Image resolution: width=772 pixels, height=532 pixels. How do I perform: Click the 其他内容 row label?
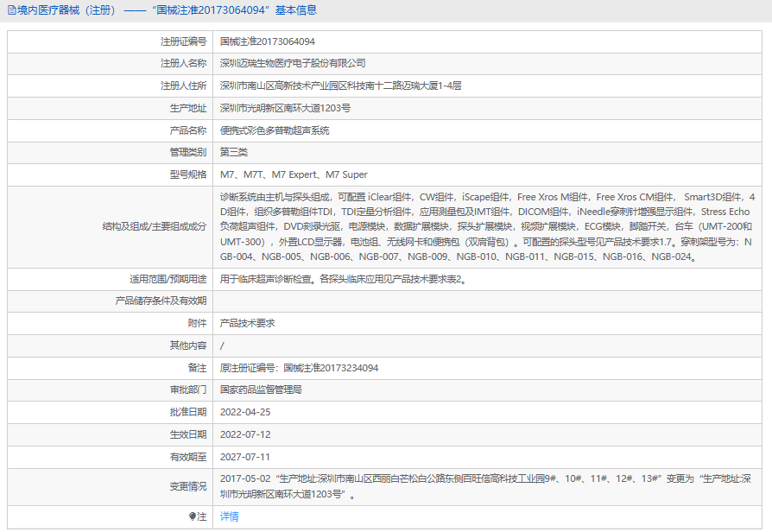coord(188,345)
